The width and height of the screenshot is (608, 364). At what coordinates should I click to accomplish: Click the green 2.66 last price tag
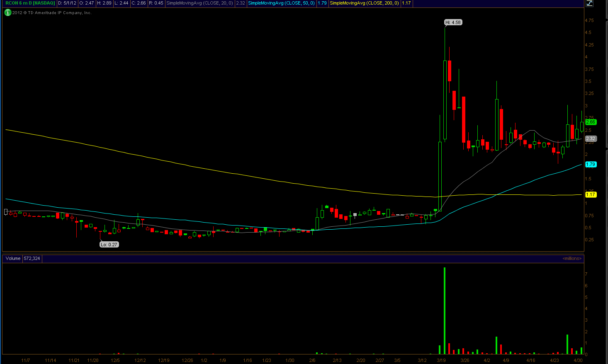coord(590,122)
